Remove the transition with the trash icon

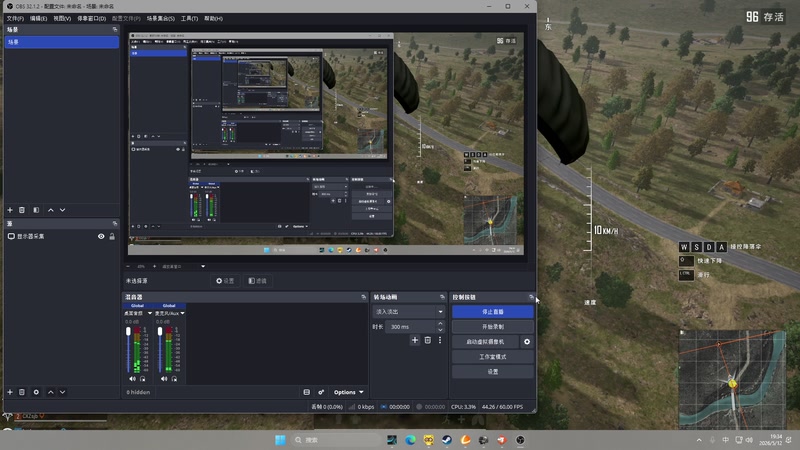(x=428, y=340)
